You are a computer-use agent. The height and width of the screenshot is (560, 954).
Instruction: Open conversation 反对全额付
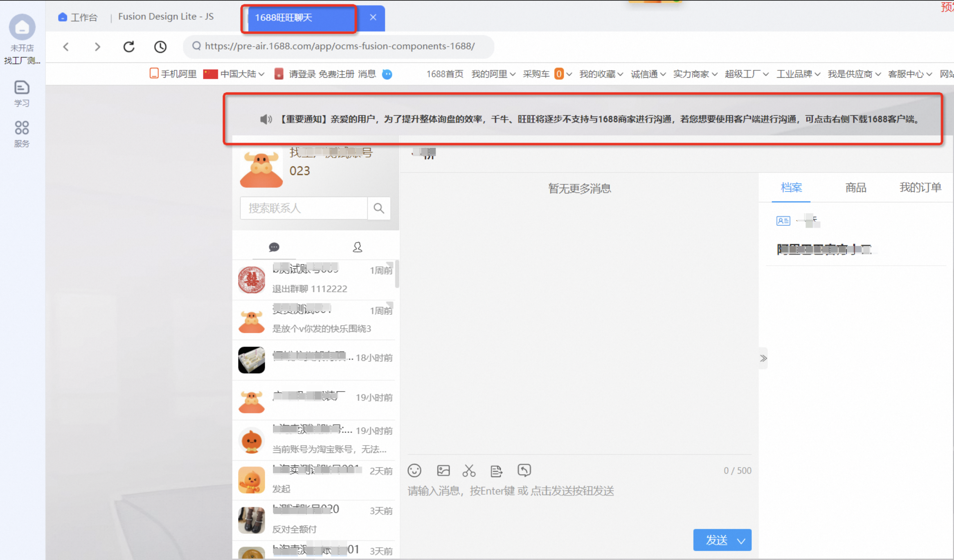[314, 520]
